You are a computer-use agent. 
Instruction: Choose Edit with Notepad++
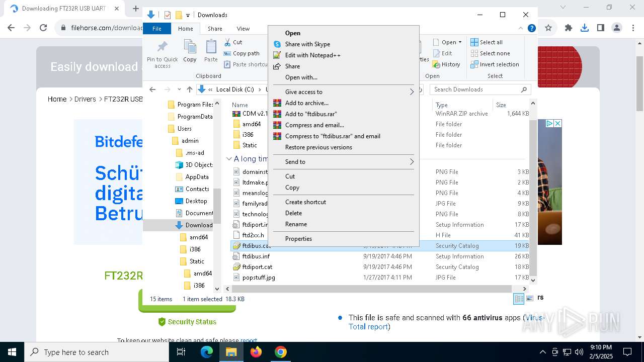pyautogui.click(x=344, y=55)
